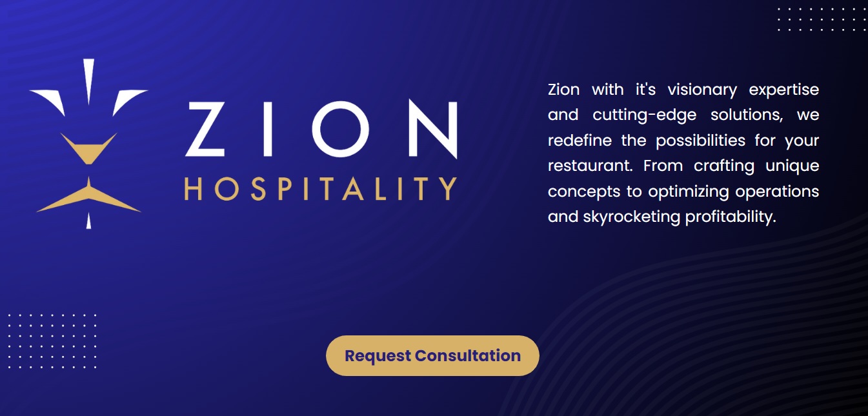The height and width of the screenshot is (416, 868).
Task: Click the final Y in HOSPITALITY
Action: point(447,188)
